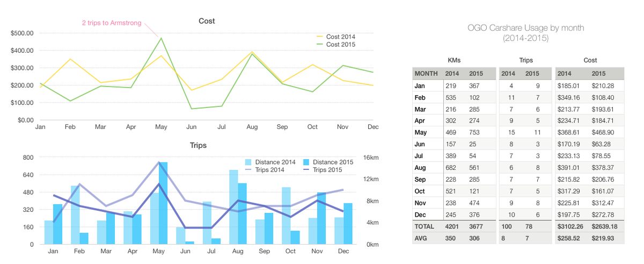Click the Cost chart title
Image resolution: width=644 pixels, height=264 pixels.
[206, 21]
